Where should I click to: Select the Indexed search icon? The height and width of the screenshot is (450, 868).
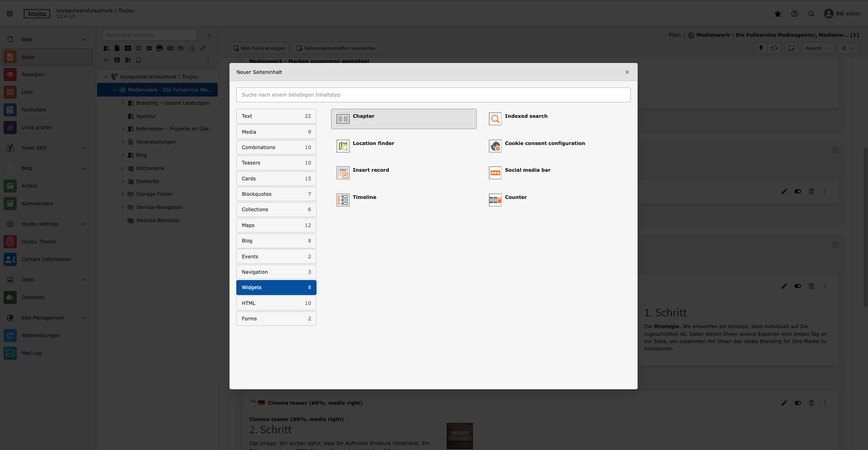tap(495, 119)
